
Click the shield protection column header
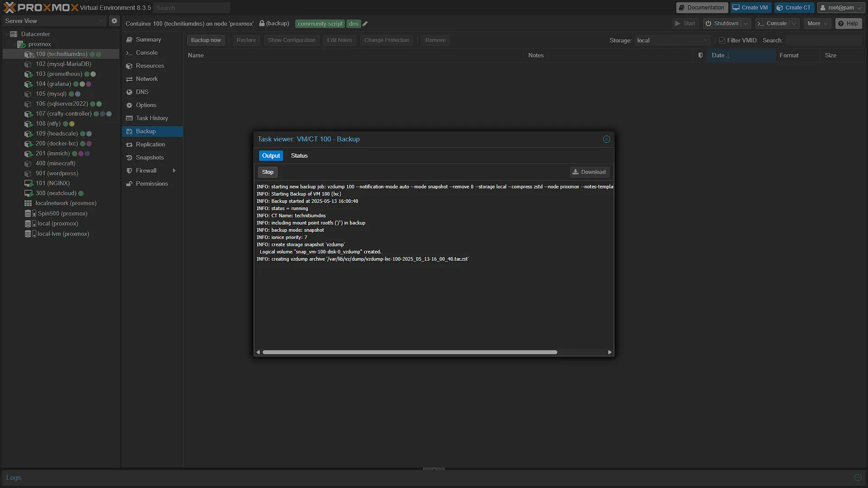click(x=700, y=55)
